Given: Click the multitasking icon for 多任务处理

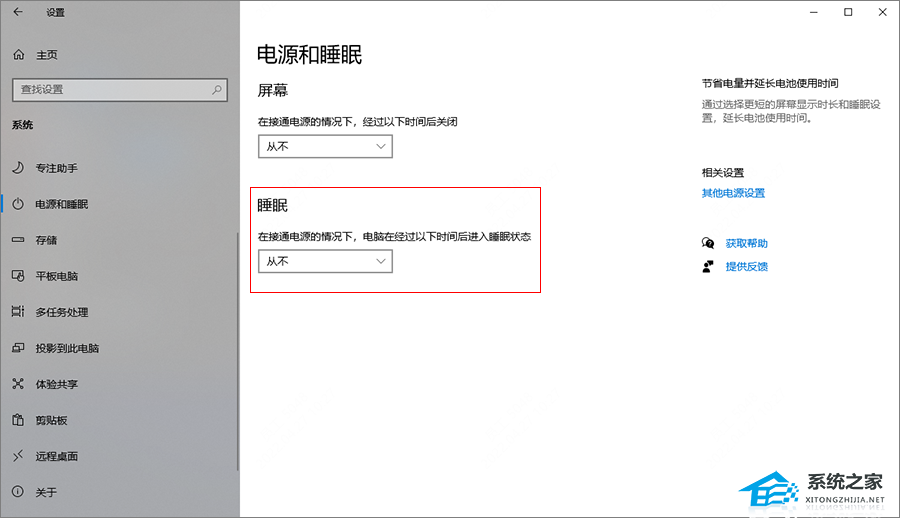Looking at the screenshot, I should click(x=18, y=312).
